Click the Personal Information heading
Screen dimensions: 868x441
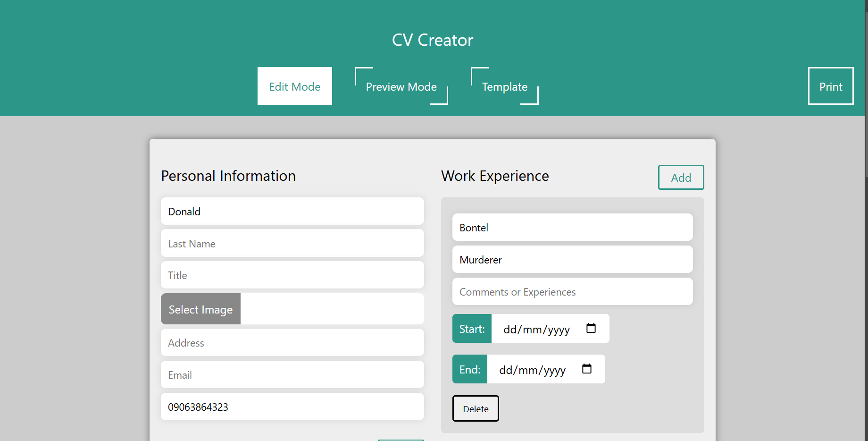[228, 176]
